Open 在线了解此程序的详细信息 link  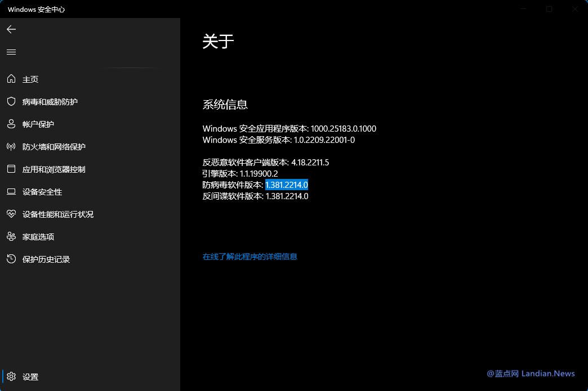[x=250, y=257]
